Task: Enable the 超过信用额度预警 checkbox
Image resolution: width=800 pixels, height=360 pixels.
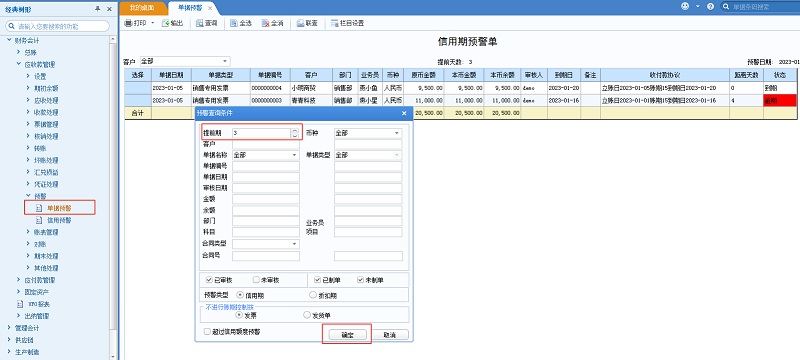Action: (x=207, y=331)
